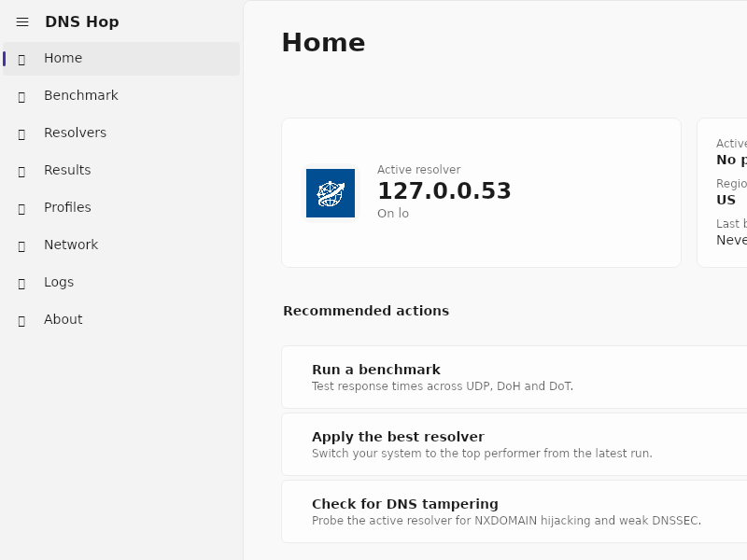Click 'Switch your system to the top performer' text
Viewport: 747px width, 560px height.
pyautogui.click(x=482, y=454)
